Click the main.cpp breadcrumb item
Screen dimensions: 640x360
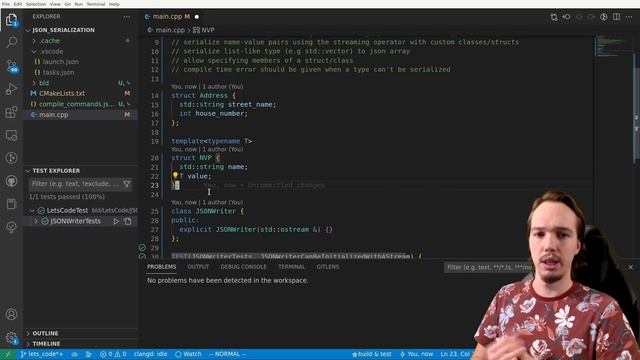pyautogui.click(x=166, y=30)
